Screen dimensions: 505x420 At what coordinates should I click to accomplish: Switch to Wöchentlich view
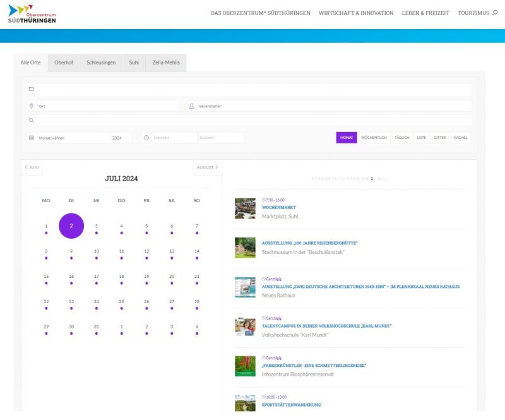pos(374,138)
